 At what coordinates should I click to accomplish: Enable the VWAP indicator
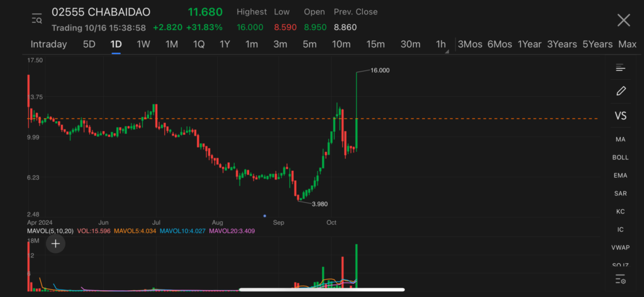pyautogui.click(x=621, y=248)
